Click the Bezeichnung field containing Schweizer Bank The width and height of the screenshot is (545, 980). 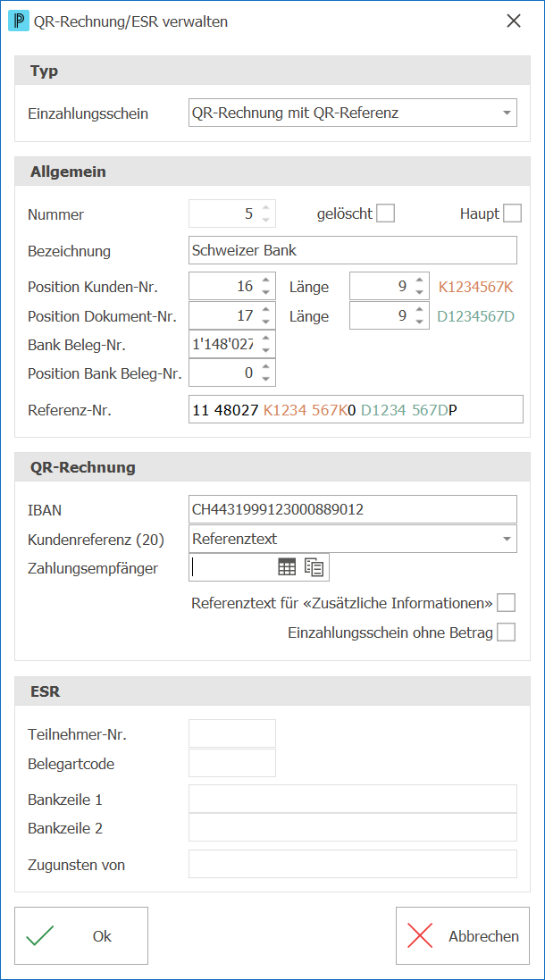(353, 251)
